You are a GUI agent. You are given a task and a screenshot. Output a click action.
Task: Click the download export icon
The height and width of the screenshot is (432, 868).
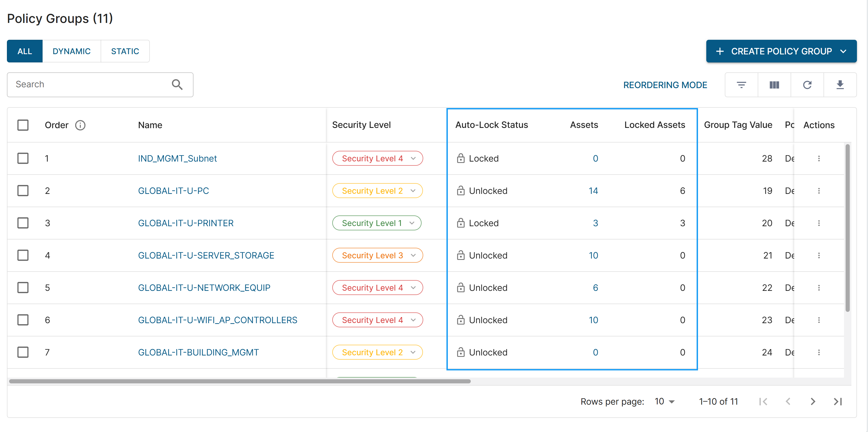pyautogui.click(x=840, y=85)
